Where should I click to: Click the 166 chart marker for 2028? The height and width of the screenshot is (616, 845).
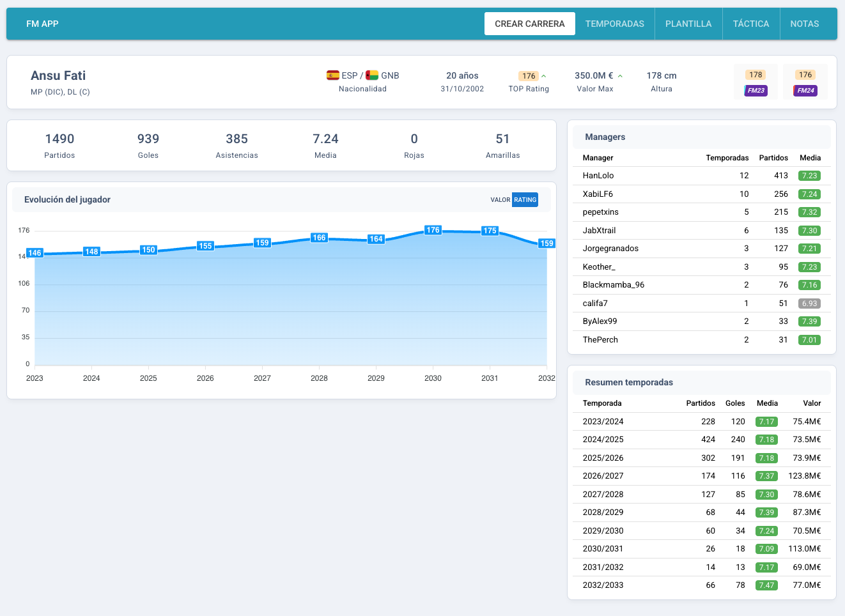click(x=319, y=238)
